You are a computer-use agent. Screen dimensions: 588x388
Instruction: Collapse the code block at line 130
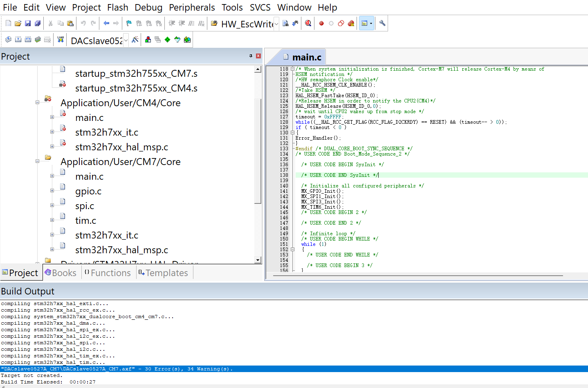pyautogui.click(x=292, y=133)
